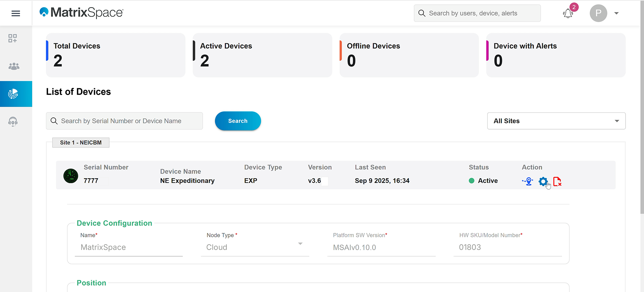Click the version v3.6 value
This screenshot has height=292, width=644.
314,181
